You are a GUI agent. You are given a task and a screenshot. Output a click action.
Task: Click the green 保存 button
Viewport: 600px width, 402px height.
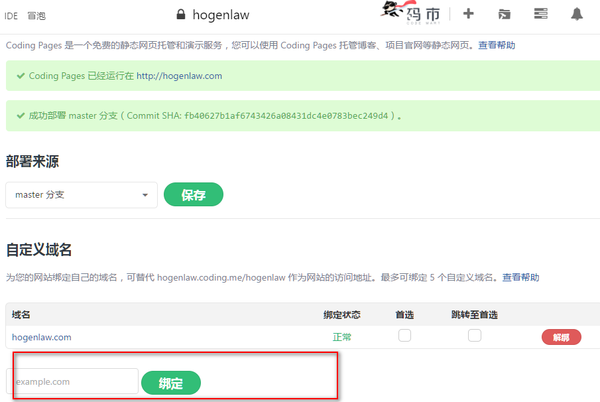pyautogui.click(x=193, y=195)
